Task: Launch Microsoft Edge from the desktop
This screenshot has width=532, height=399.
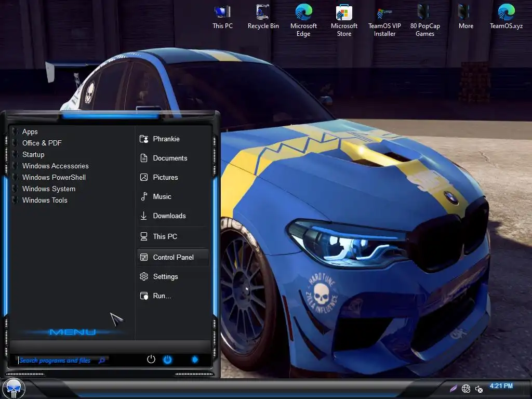Action: 303,20
